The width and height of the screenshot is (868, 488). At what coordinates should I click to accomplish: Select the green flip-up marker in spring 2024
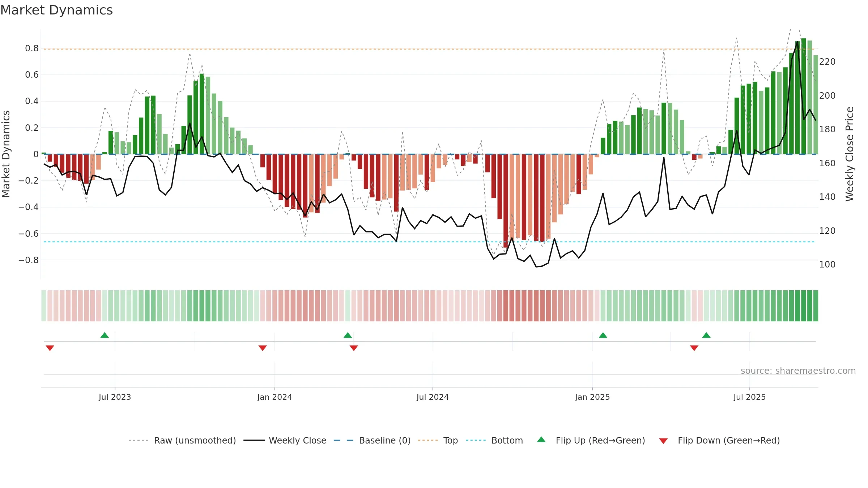pos(348,335)
